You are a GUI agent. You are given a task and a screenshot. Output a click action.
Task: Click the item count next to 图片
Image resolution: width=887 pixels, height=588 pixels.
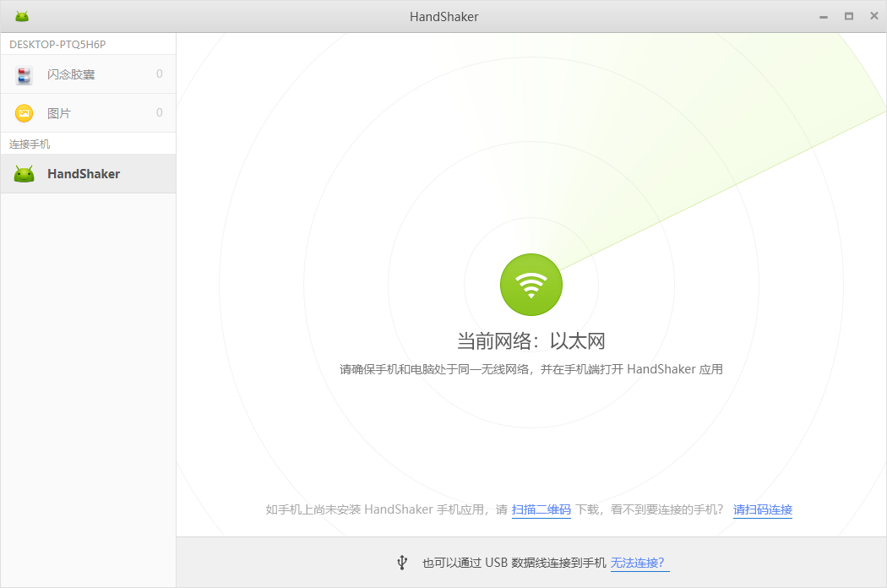click(159, 113)
